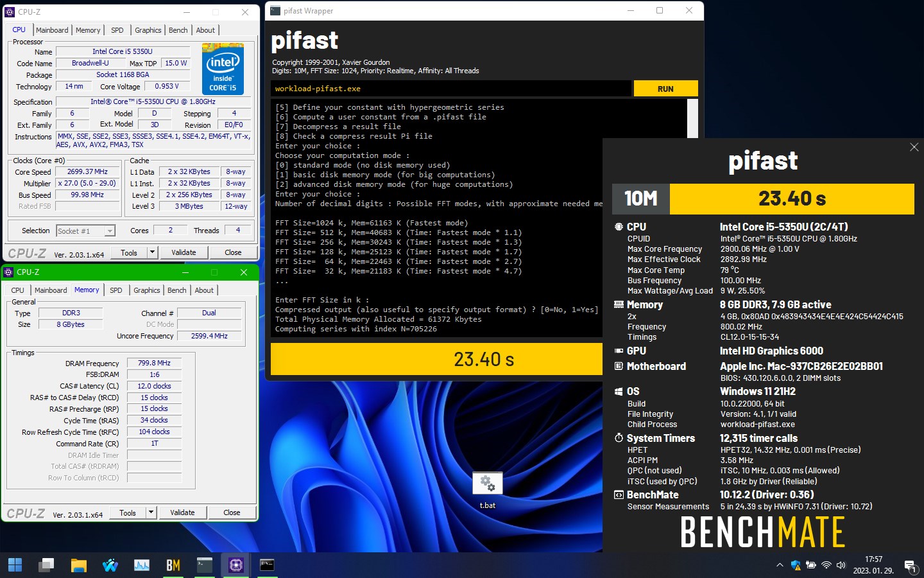The image size is (924, 578).
Task: Click the Multiplier value x 27.0
Action: click(87, 183)
